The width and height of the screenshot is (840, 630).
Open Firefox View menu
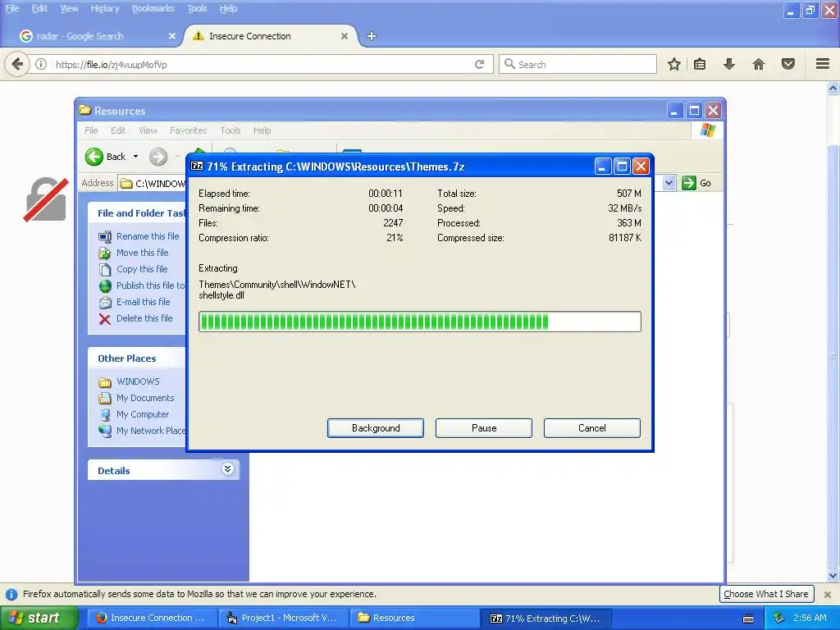(x=69, y=8)
